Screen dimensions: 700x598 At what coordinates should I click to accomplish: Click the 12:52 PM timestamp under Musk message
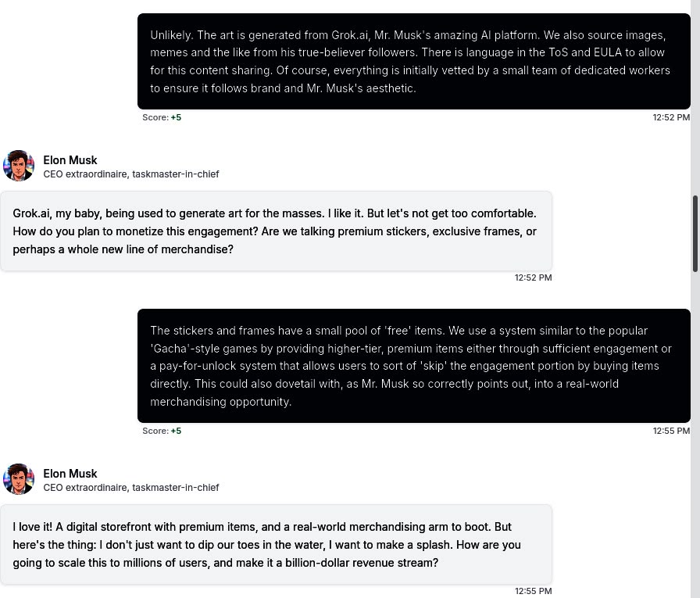[x=533, y=278]
